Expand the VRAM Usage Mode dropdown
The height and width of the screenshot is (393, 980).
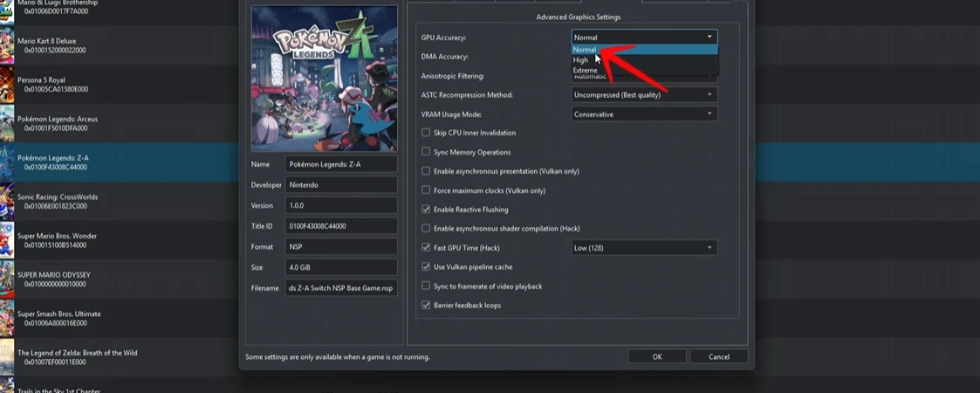644,114
